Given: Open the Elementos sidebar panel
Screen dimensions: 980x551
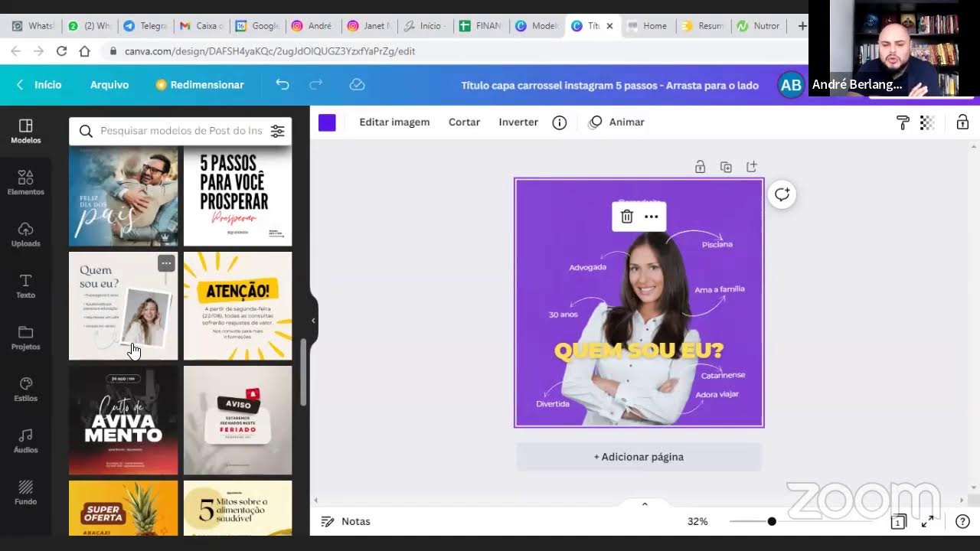Looking at the screenshot, I should (25, 182).
